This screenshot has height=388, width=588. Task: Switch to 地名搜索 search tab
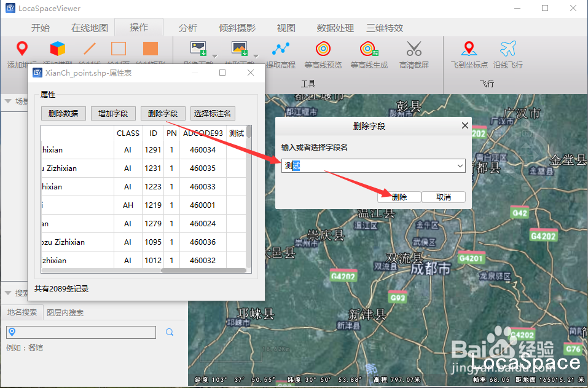pyautogui.click(x=22, y=312)
